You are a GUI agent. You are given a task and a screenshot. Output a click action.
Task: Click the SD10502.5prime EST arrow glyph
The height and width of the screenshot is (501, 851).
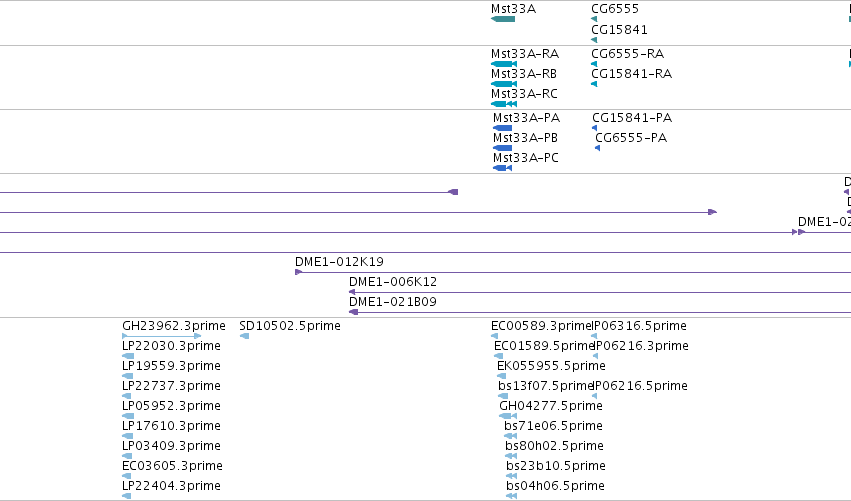(x=244, y=336)
